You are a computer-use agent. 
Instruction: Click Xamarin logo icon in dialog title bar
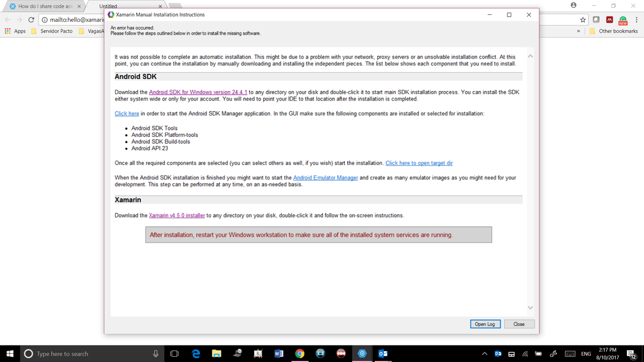point(111,15)
